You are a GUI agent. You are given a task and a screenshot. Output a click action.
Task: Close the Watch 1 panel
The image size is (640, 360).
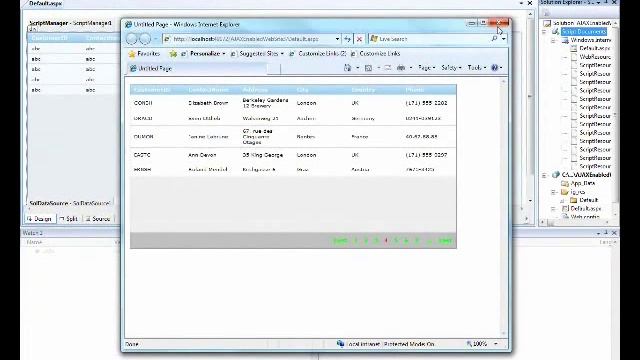point(614,233)
